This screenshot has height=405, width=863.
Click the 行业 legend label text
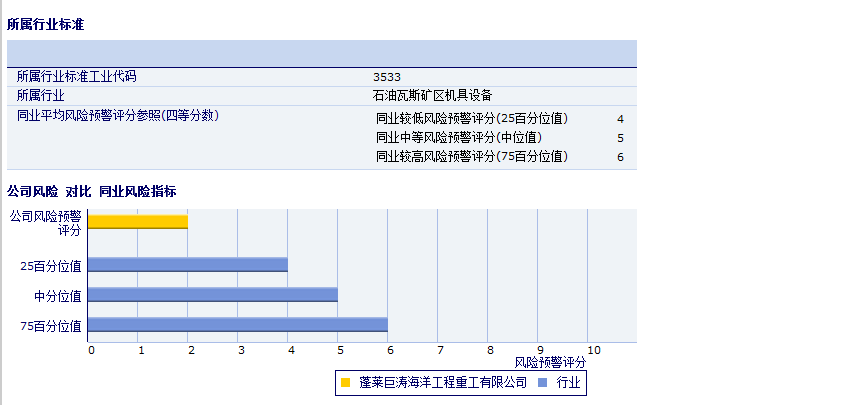tap(568, 382)
